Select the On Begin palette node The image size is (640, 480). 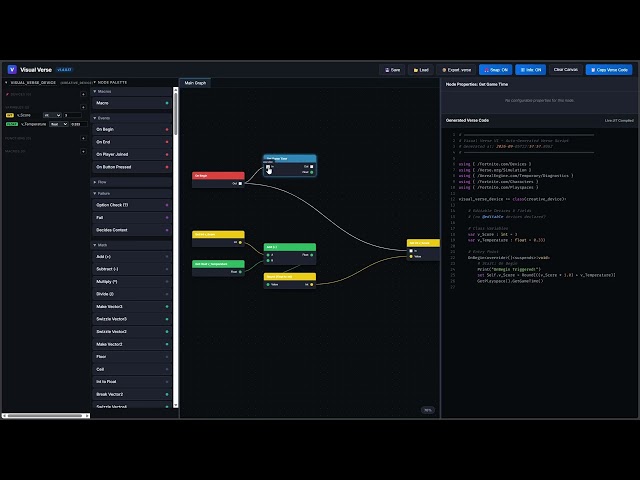coord(131,129)
